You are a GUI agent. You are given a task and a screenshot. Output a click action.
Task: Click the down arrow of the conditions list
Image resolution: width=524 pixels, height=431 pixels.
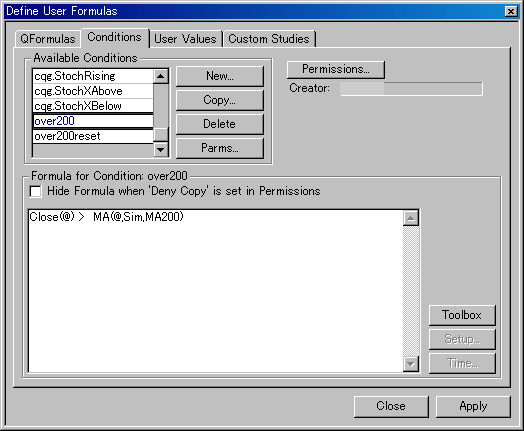click(x=161, y=149)
